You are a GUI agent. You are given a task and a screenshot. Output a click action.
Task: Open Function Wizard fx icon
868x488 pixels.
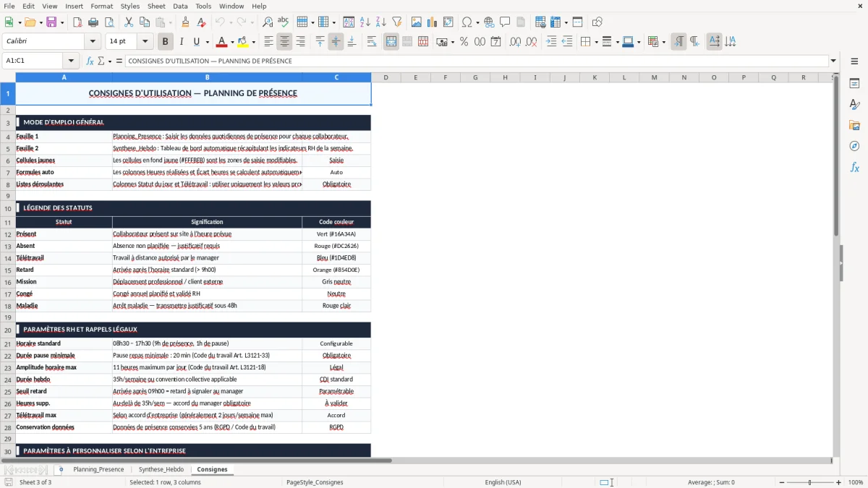[x=90, y=61]
